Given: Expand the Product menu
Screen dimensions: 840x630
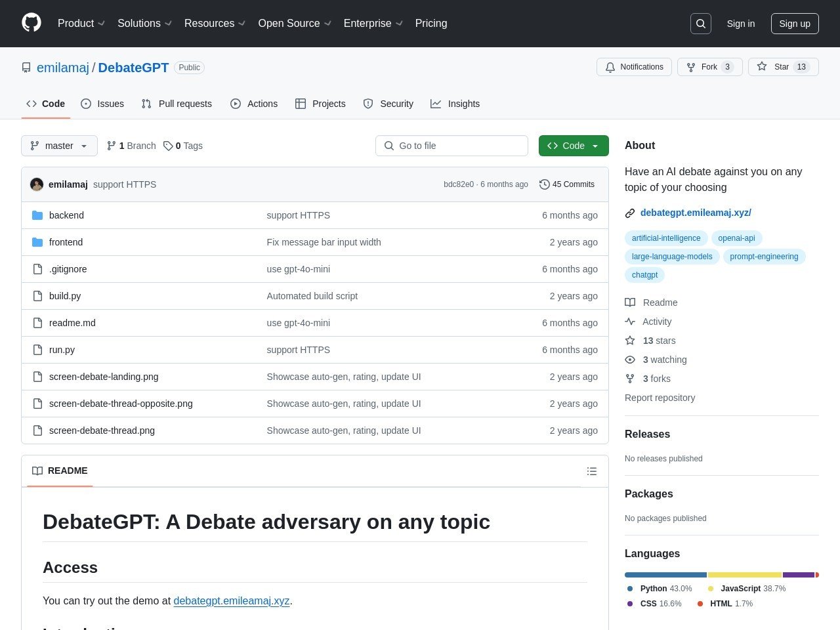Looking at the screenshot, I should (81, 23).
